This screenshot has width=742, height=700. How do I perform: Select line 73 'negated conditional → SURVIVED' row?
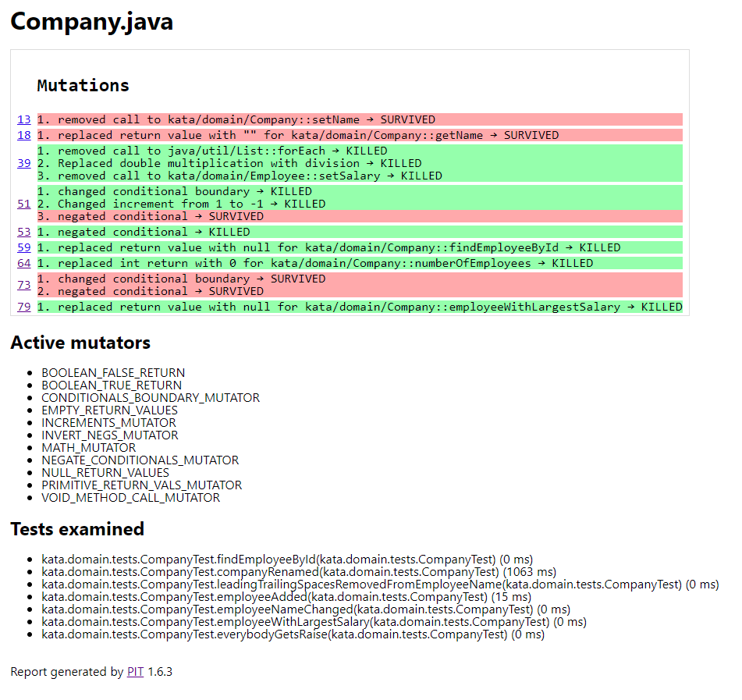pos(360,291)
